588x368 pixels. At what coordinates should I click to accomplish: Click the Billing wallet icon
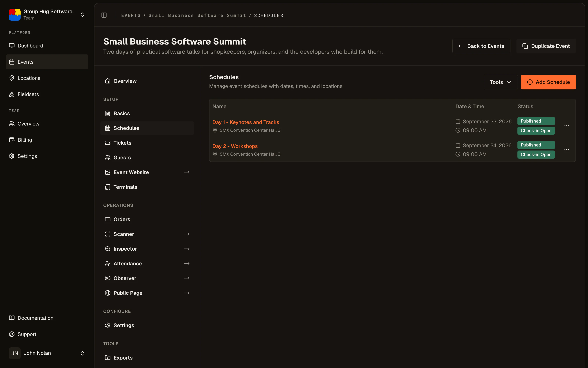pos(12,140)
